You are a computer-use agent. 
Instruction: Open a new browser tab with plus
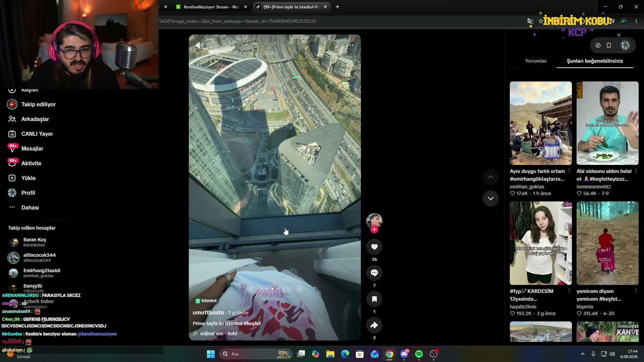coord(337,7)
